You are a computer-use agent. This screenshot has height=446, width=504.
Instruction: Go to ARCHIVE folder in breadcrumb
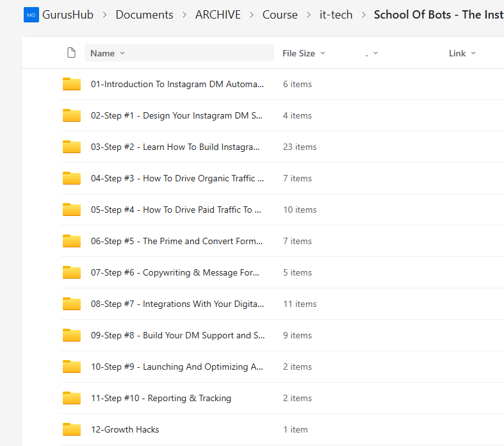pos(218,15)
